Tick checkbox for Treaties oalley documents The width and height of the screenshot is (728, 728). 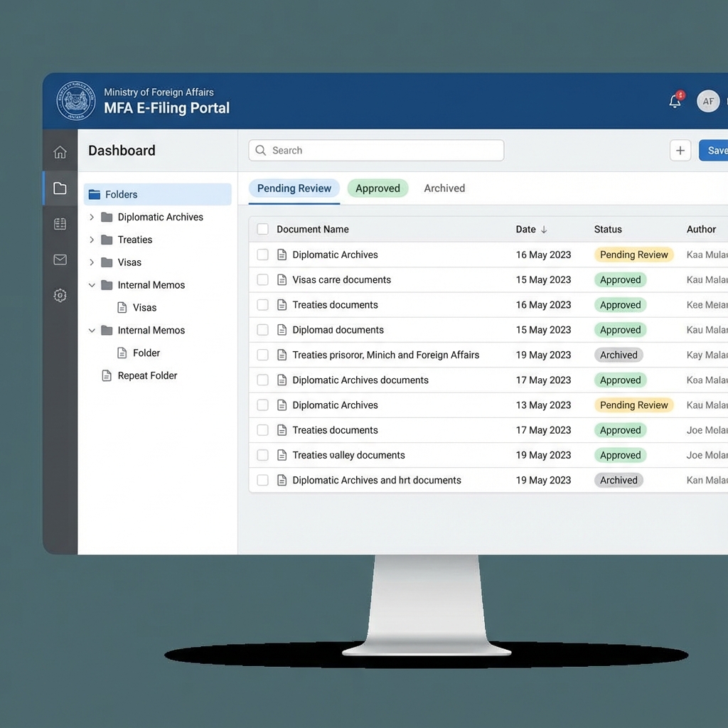pos(263,455)
